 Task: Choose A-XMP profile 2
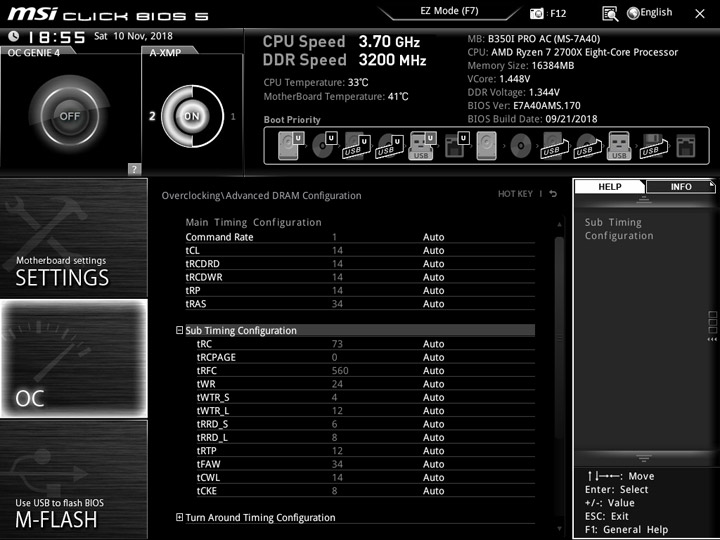(x=152, y=116)
